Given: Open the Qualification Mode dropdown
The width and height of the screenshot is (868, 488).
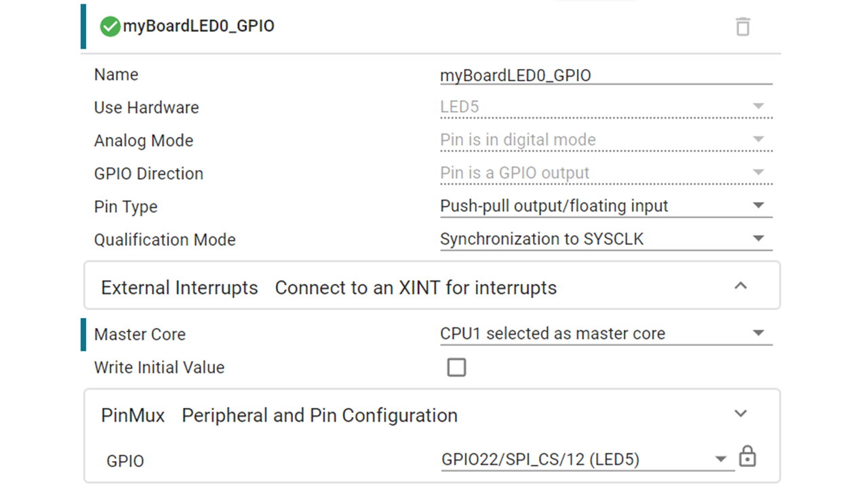Looking at the screenshot, I should tap(758, 239).
